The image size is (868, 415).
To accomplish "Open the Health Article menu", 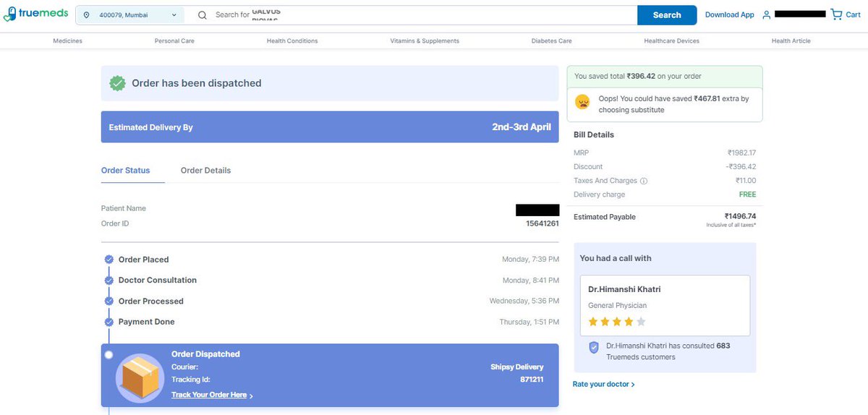I will [791, 41].
